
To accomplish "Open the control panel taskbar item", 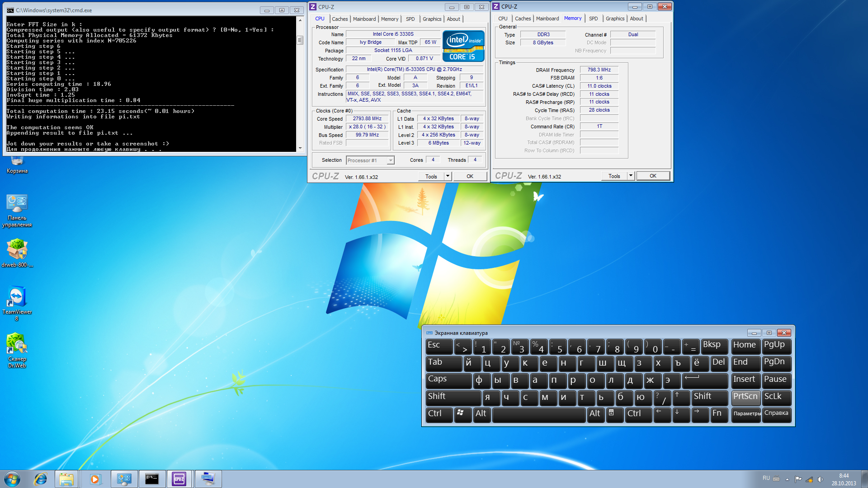I will [124, 479].
